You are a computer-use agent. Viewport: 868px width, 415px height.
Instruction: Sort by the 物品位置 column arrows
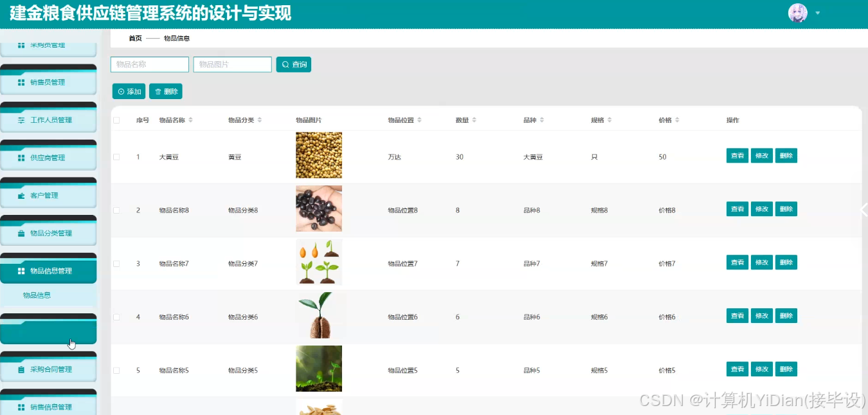[x=419, y=120]
